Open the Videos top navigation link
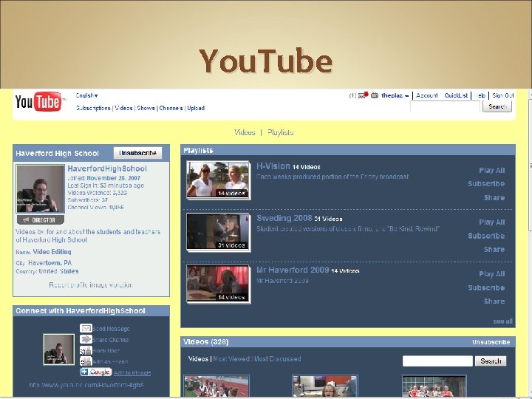The image size is (532, 399). (123, 108)
